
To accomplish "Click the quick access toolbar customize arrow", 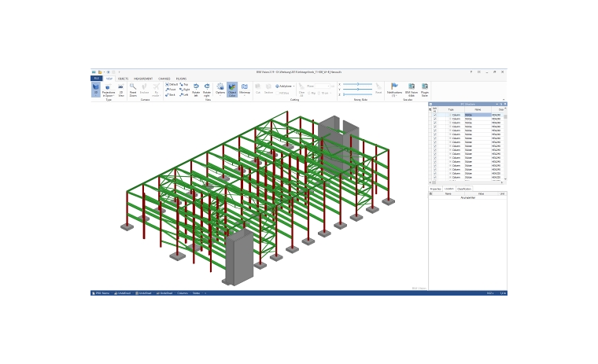I will click(119, 72).
